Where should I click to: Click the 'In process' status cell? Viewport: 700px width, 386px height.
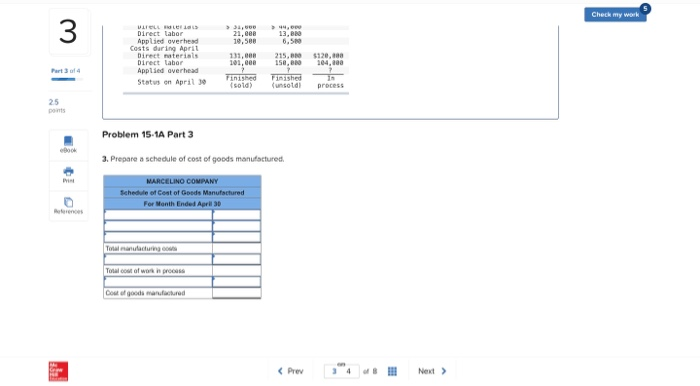pos(330,82)
